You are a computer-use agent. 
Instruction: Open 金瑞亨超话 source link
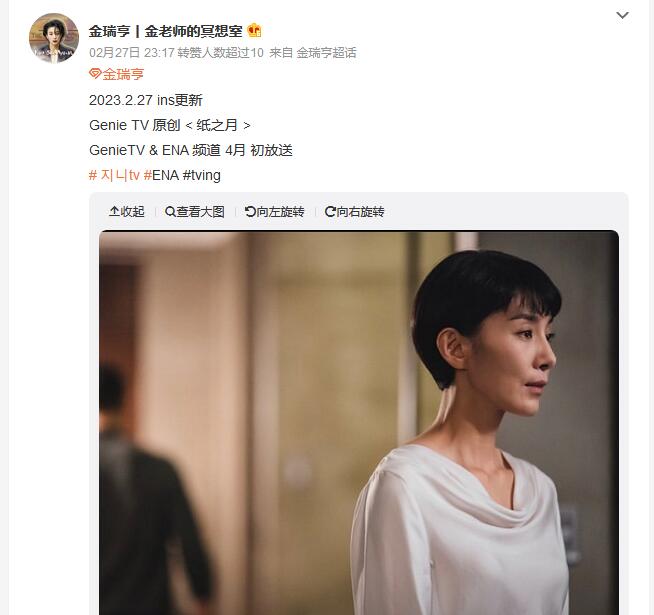327,53
